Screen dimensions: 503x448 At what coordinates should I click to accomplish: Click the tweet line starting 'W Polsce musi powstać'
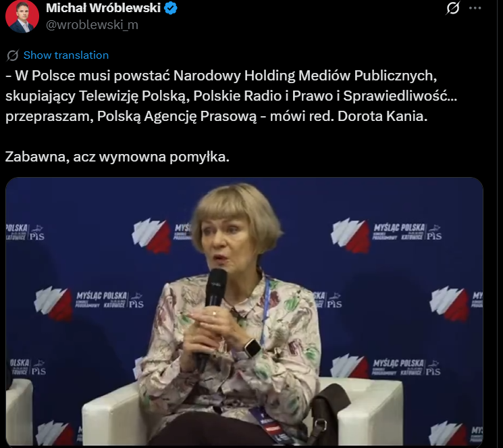click(x=221, y=76)
